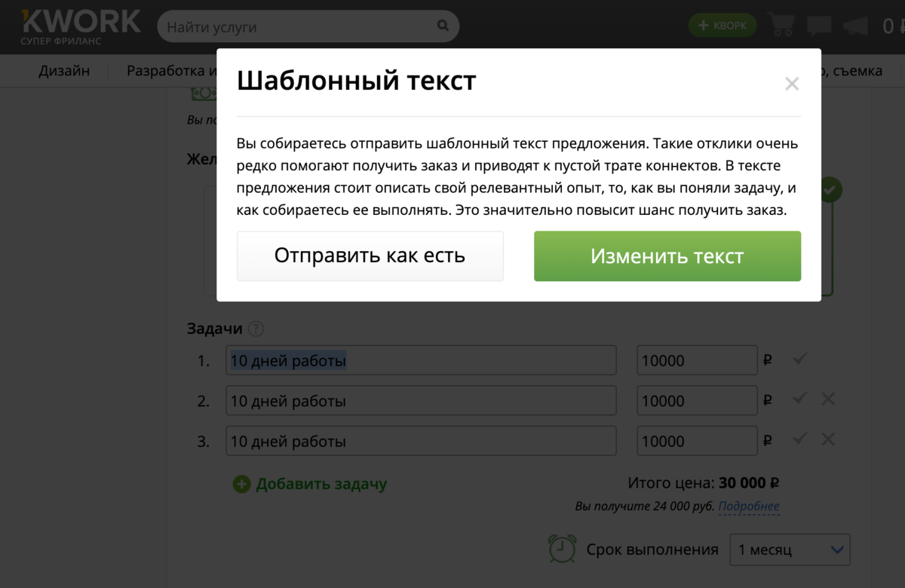Open the Дизайн category menu

click(64, 71)
